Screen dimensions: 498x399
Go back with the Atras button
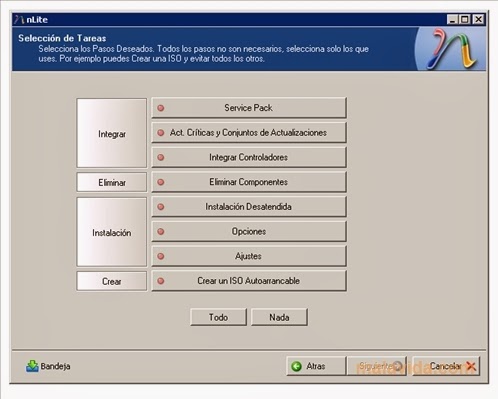pyautogui.click(x=316, y=366)
